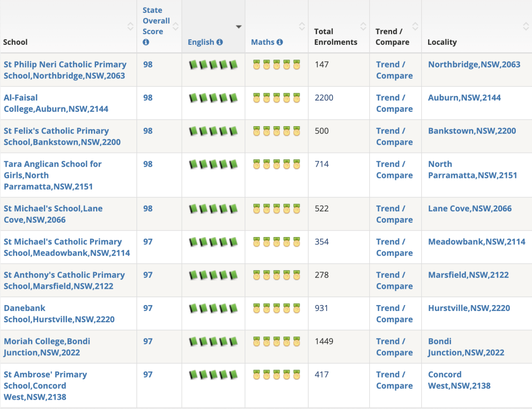Open Trend / Compare for St Anthony's Marsfield
The height and width of the screenshot is (409, 532).
pos(394,281)
